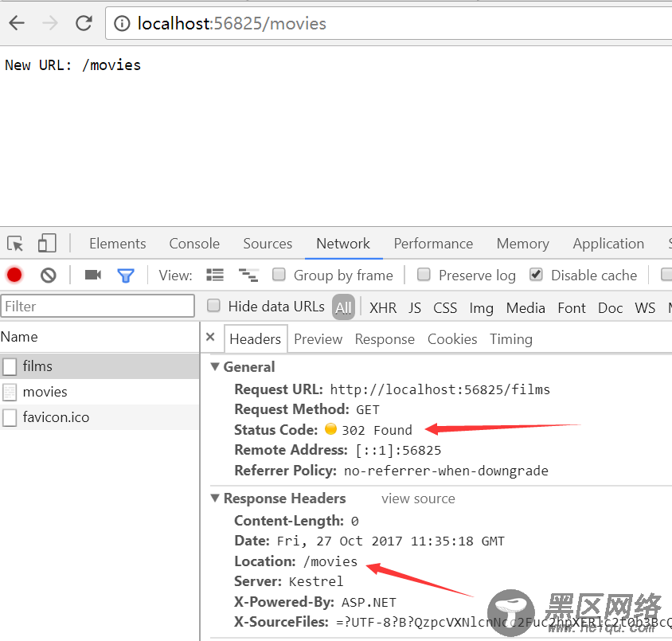Click the page text New URL: /movies
The image size is (672, 641).
[73, 65]
